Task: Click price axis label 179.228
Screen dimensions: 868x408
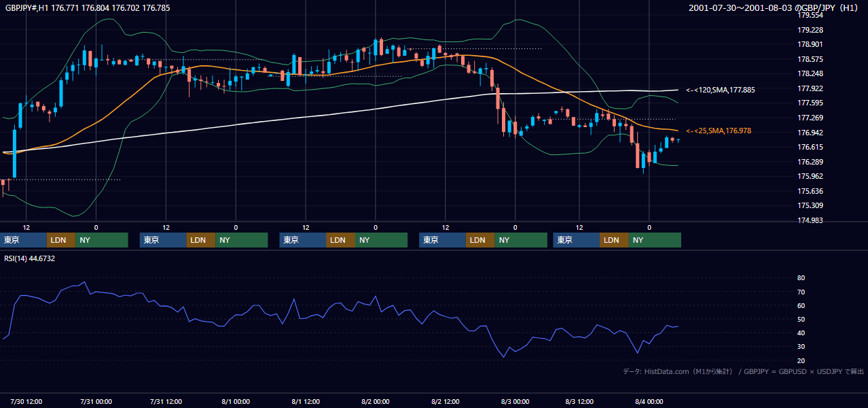Action: (810, 30)
